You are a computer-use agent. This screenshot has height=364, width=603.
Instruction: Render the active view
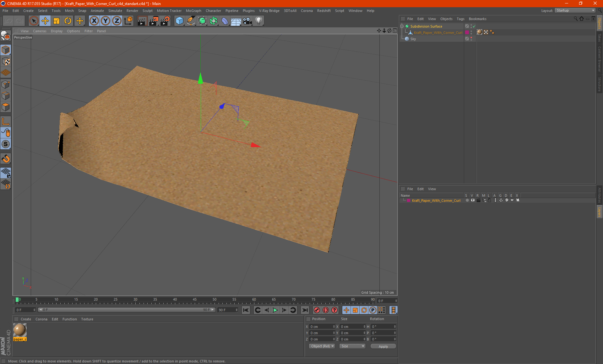142,21
